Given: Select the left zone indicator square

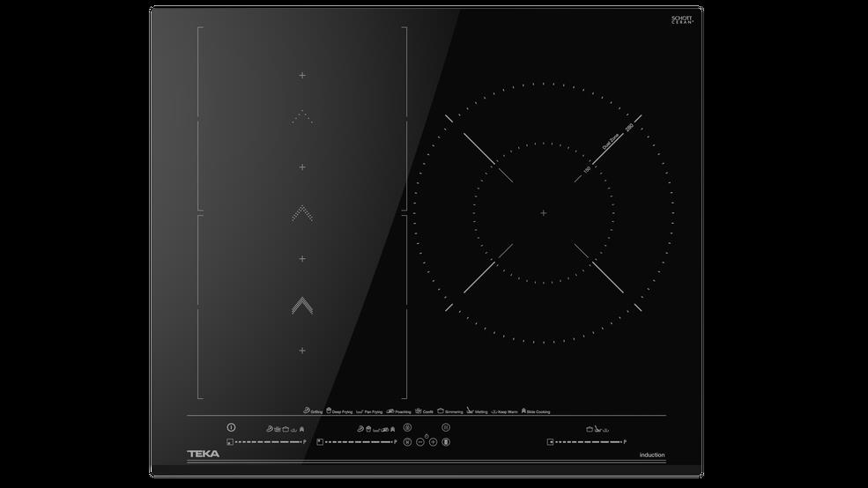Looking at the screenshot, I should 229,441.
